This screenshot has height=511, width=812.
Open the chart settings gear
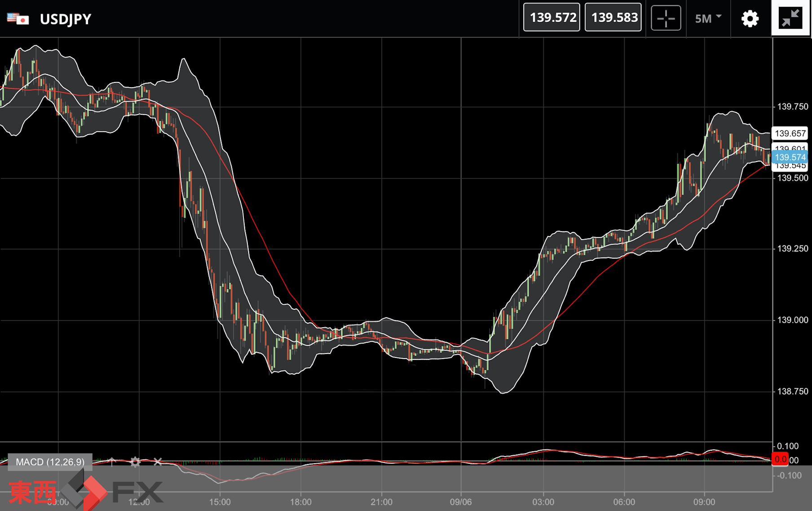tap(750, 19)
